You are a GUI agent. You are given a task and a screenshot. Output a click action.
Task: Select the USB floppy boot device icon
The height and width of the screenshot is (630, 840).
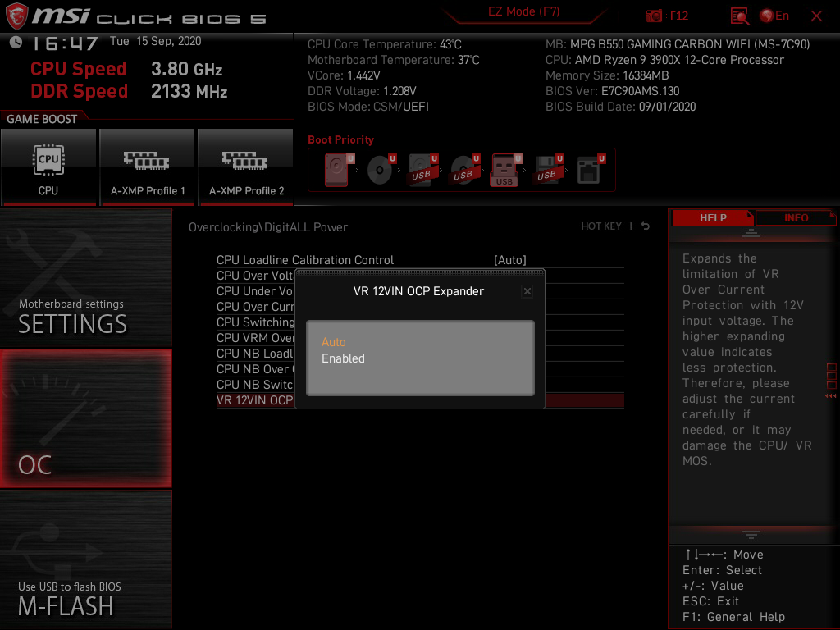tap(548, 170)
